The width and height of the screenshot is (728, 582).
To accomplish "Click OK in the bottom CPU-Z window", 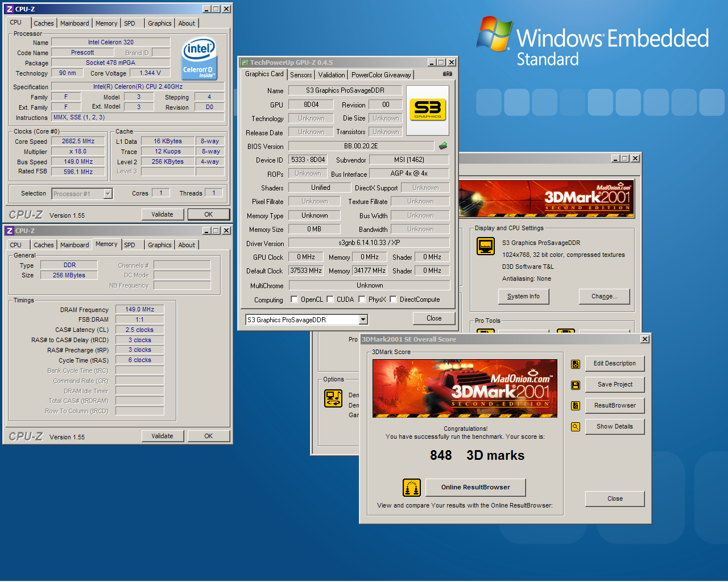I will point(209,436).
